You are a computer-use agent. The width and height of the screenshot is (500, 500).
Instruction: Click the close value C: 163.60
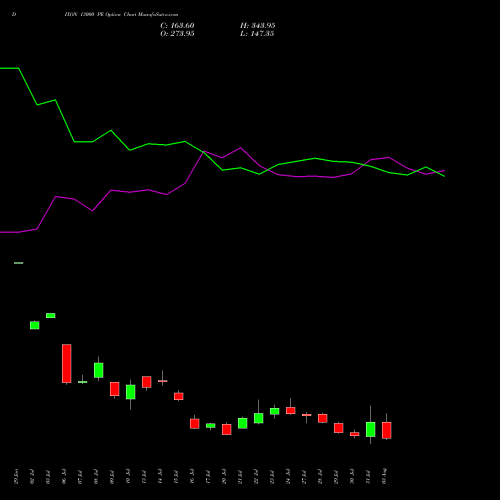177,26
